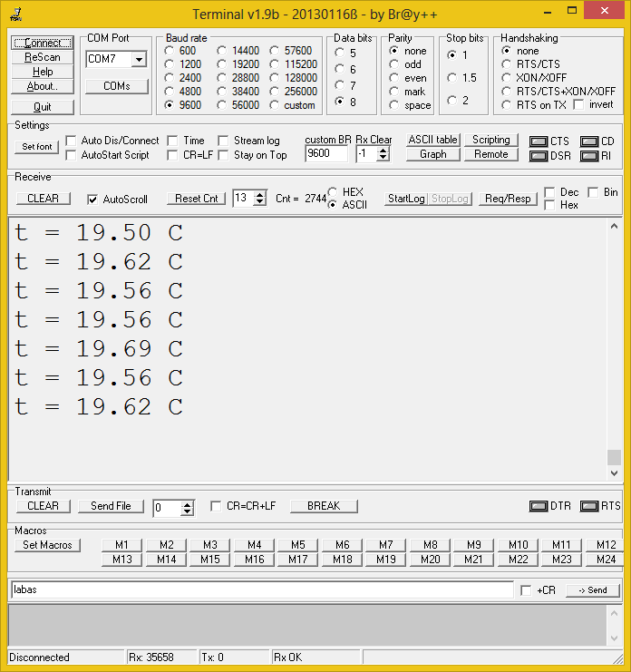Enable the receive Hex display checkbox
Screen dimensions: 631x672
550,205
